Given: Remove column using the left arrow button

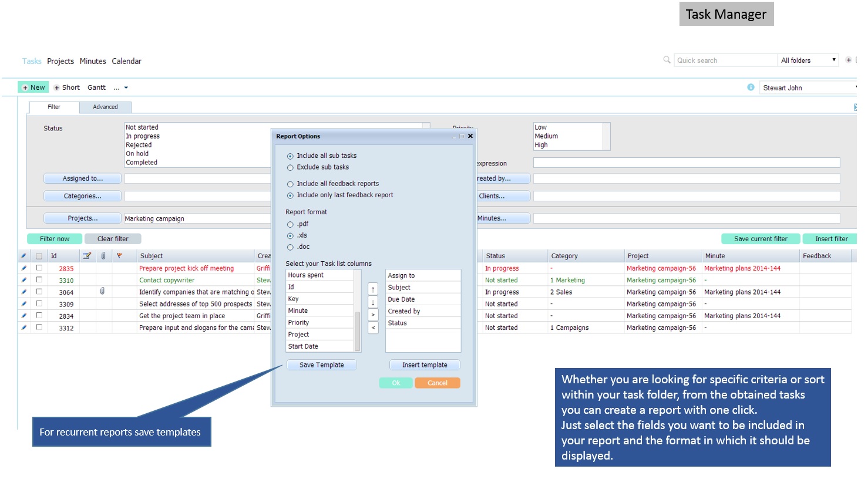Looking at the screenshot, I should pos(373,328).
